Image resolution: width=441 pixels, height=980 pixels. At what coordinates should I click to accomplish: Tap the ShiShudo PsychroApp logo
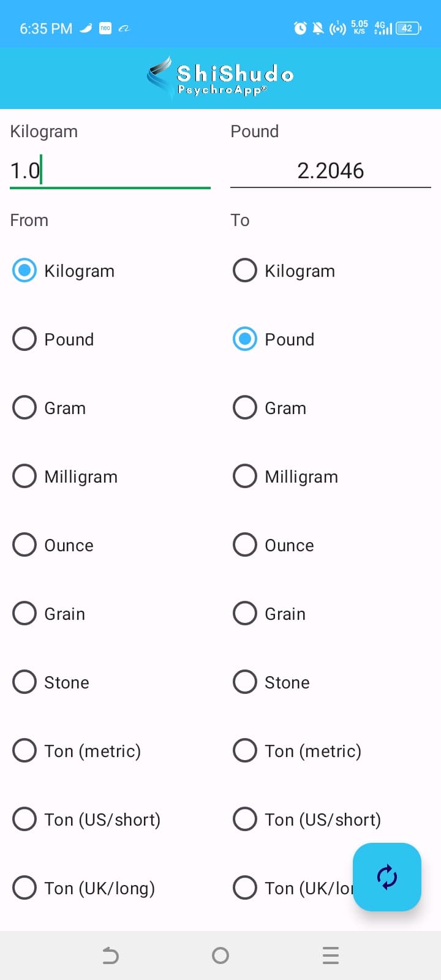[221, 78]
